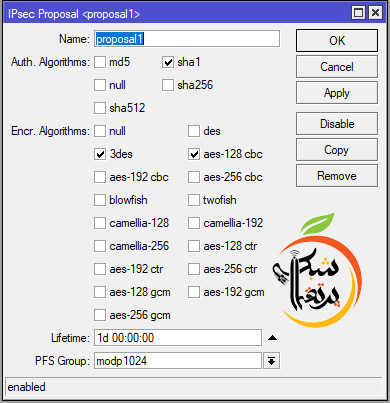
Task: Apply the proposal settings
Action: 337,93
